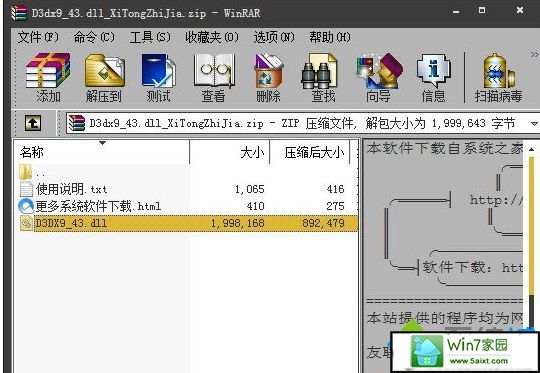Image resolution: width=540 pixels, height=373 pixels.
Task: Open the 帮助(H) menu
Action: click(330, 37)
